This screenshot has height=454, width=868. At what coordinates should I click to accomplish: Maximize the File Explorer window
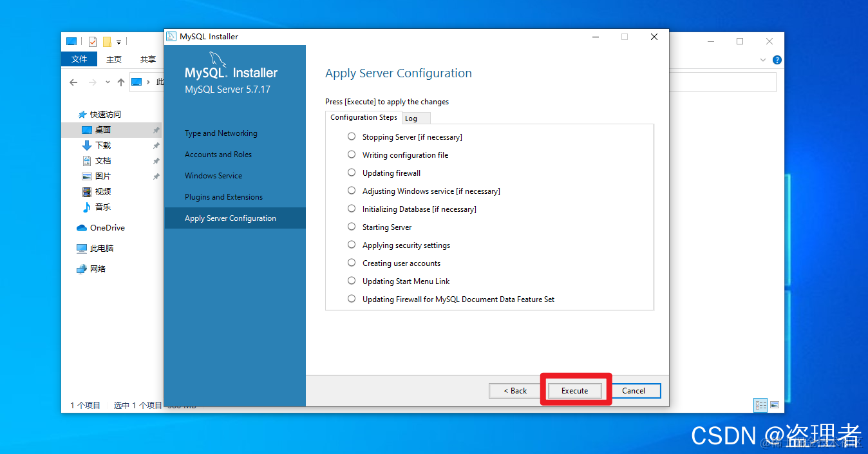pos(740,41)
